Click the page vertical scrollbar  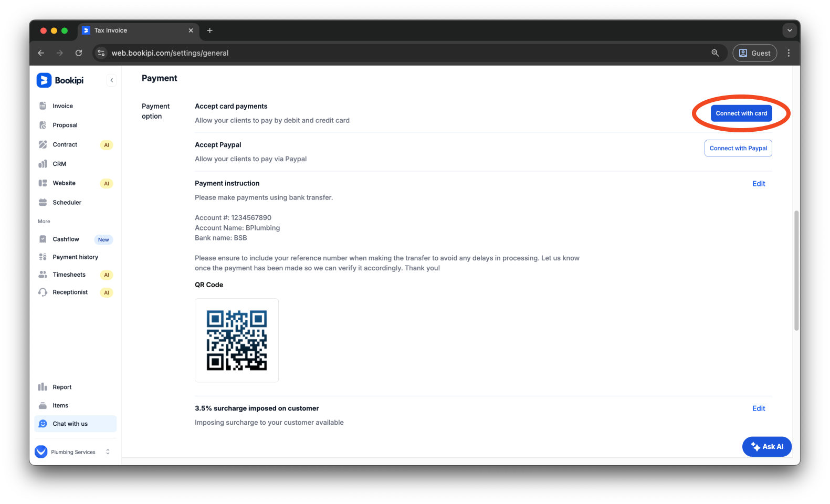click(x=796, y=270)
